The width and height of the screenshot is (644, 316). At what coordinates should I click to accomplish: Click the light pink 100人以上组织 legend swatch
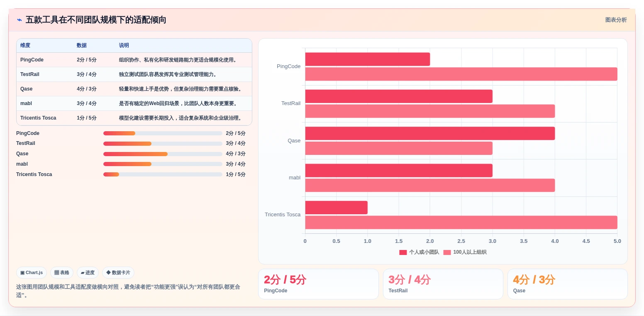tap(447, 252)
